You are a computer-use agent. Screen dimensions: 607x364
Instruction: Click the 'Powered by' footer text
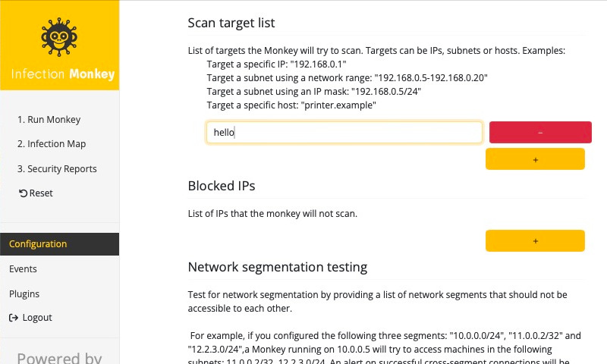point(59,358)
